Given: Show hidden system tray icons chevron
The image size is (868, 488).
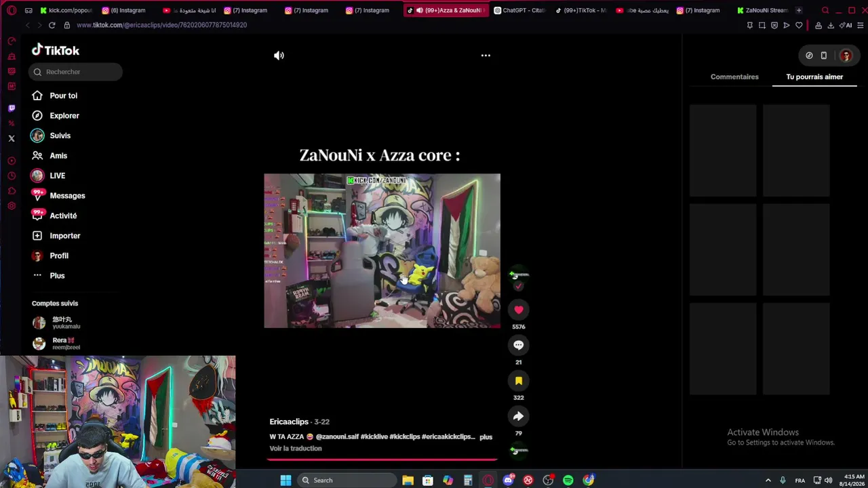Looking at the screenshot, I should (768, 481).
